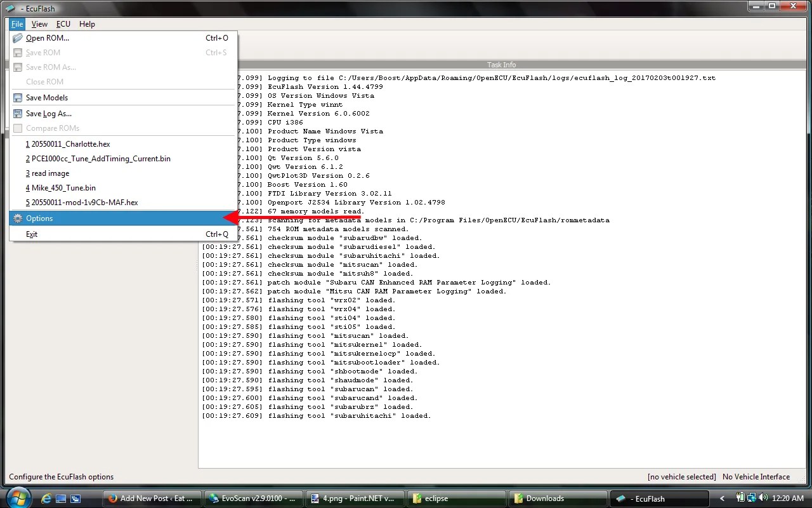Click the EcuFlash title bar icon
Screen dimensions: 812x508
10,8
